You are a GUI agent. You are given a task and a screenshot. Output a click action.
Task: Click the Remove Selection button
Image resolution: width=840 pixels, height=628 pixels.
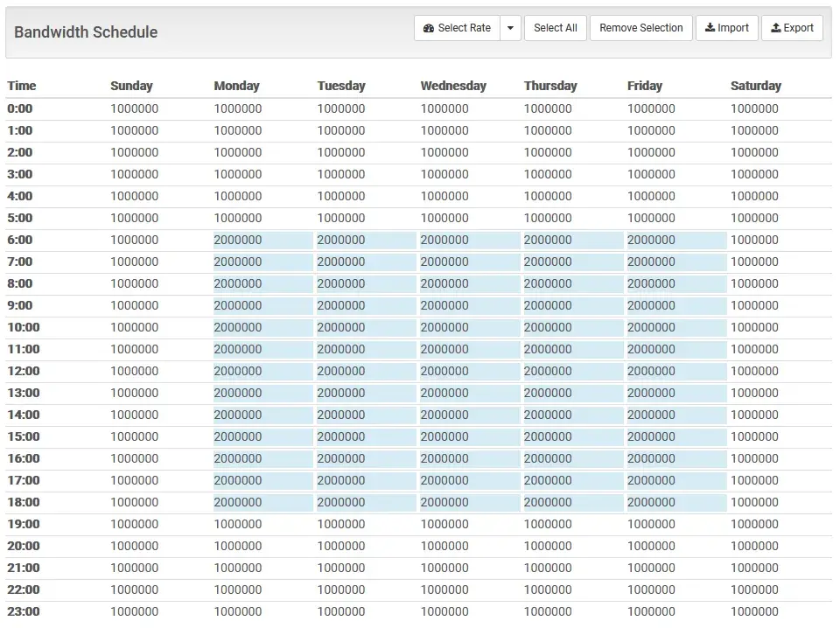click(640, 27)
